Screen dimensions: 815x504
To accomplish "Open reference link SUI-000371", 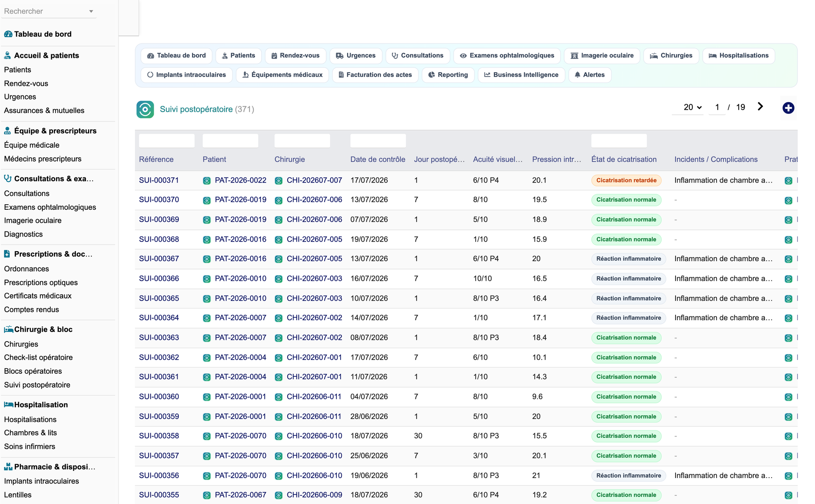I will [x=159, y=180].
